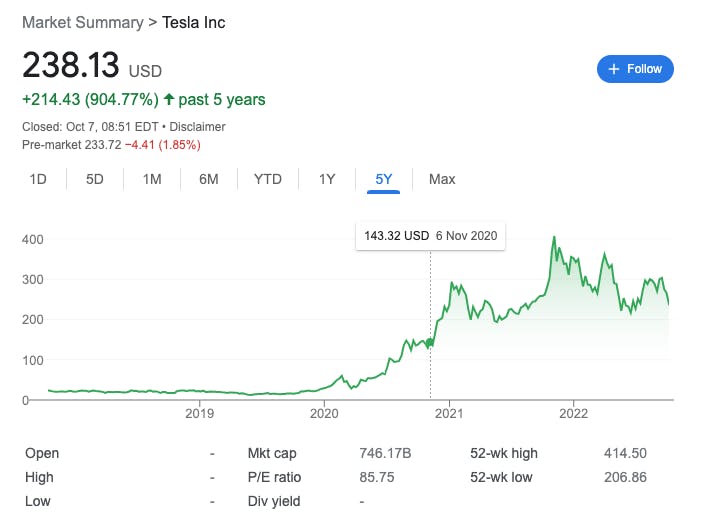
Task: Select the 1D time range tab
Action: (x=38, y=179)
